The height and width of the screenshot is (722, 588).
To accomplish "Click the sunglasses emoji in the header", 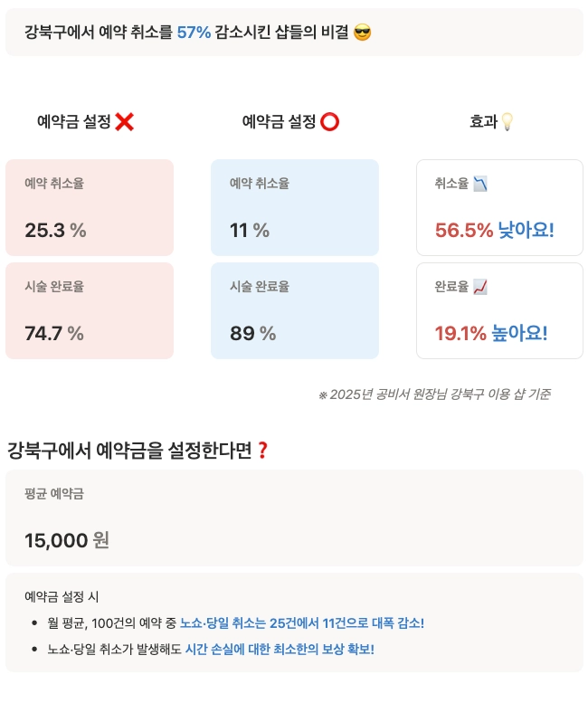I will point(363,33).
